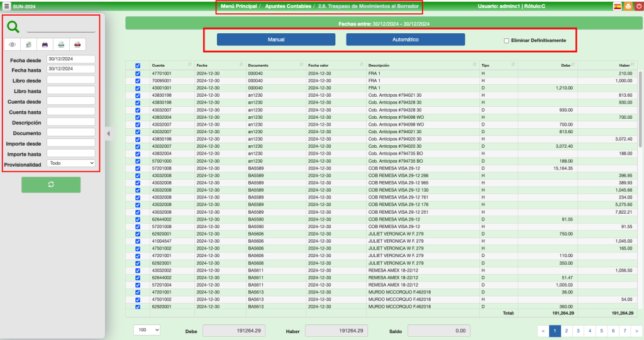Open the hamburger menu beside SUN-2024
Viewport: 644px width, 340px height.
pos(6,6)
